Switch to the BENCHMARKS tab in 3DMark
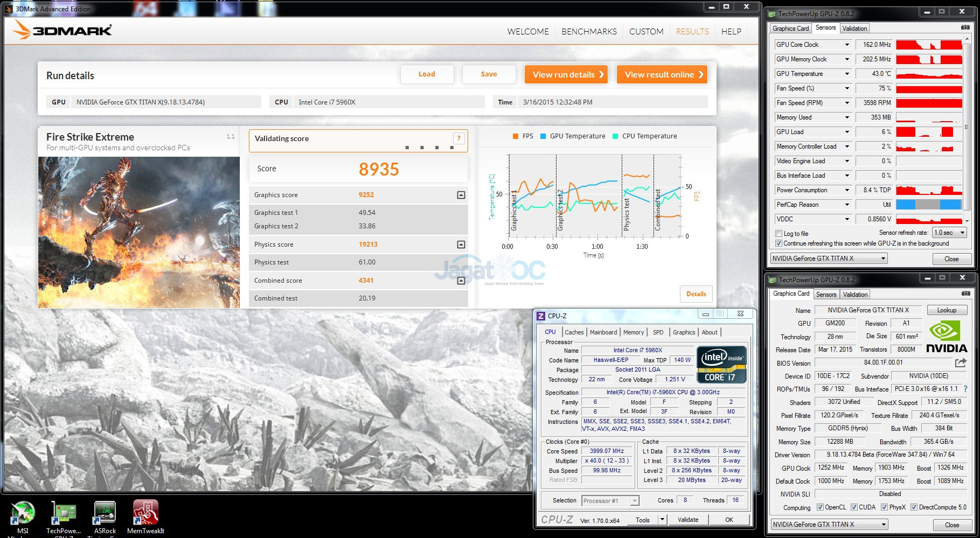The width and height of the screenshot is (980, 538). click(x=589, y=32)
